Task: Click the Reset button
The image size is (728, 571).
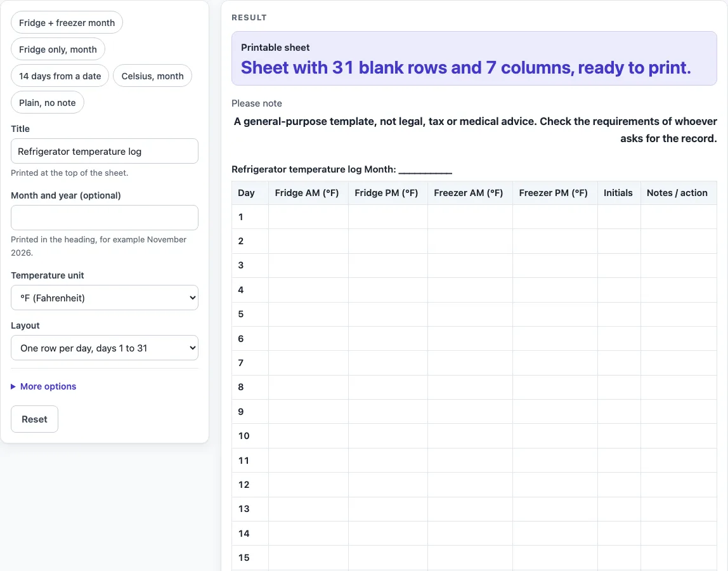Action: click(x=34, y=419)
